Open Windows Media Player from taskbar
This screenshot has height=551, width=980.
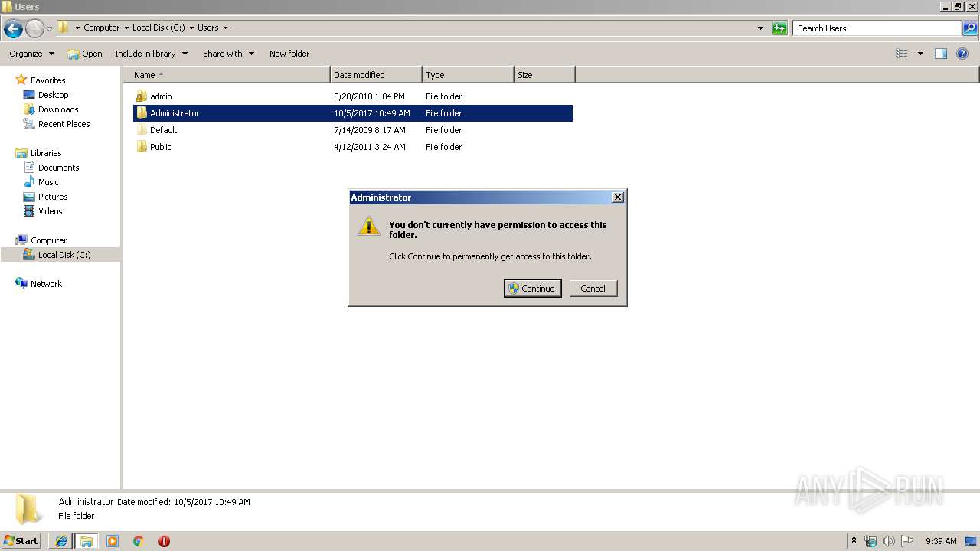113,541
